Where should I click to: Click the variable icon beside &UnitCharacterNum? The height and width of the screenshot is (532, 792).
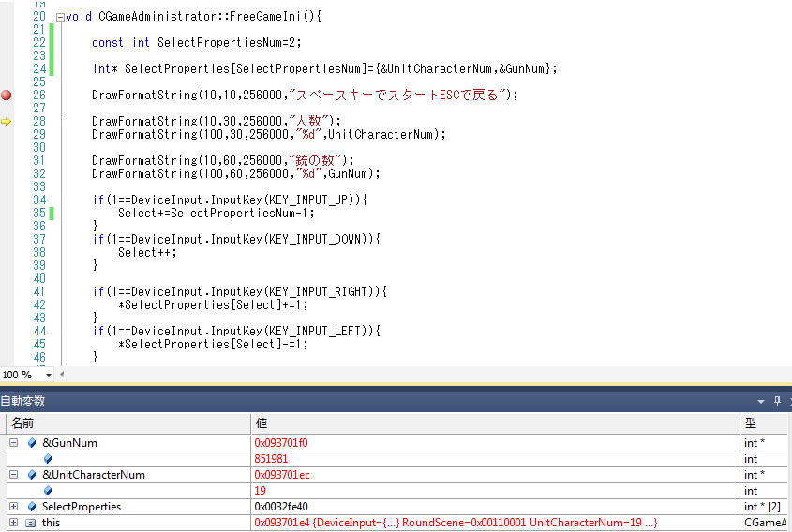pyautogui.click(x=32, y=475)
